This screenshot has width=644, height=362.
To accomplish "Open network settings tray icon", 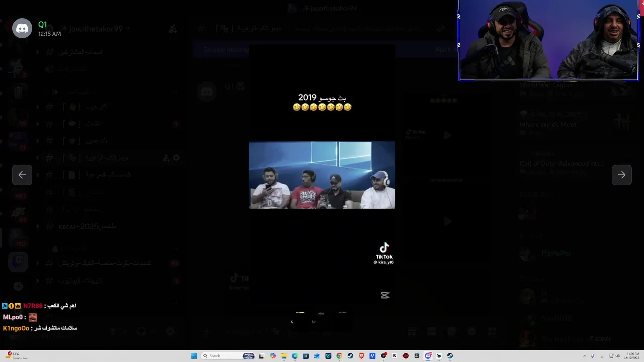I will click(x=611, y=356).
